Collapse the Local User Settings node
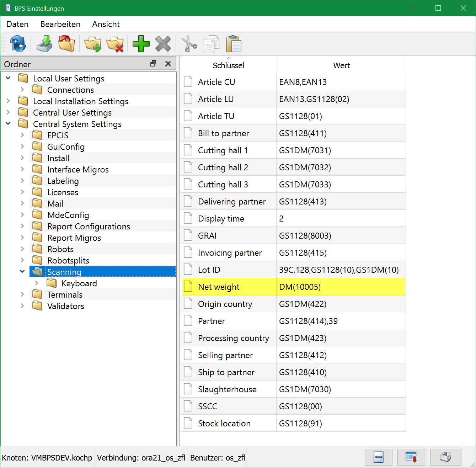Viewport: 476px width, 468px height. coord(8,78)
